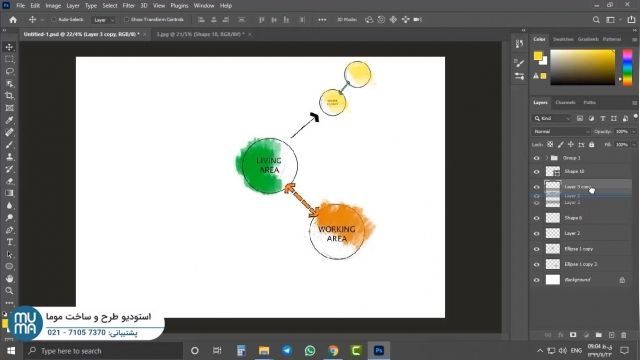Open the blend mode Normal dropdown

point(561,131)
